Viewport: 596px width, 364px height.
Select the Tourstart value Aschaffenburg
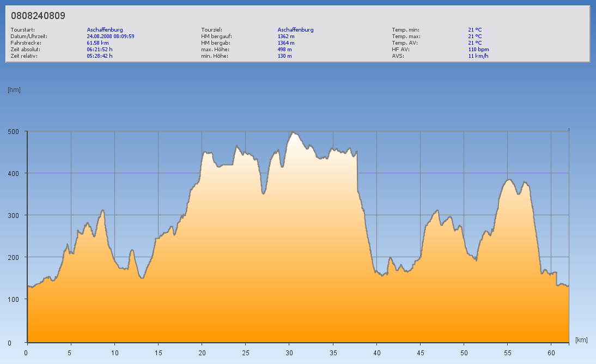(105, 30)
